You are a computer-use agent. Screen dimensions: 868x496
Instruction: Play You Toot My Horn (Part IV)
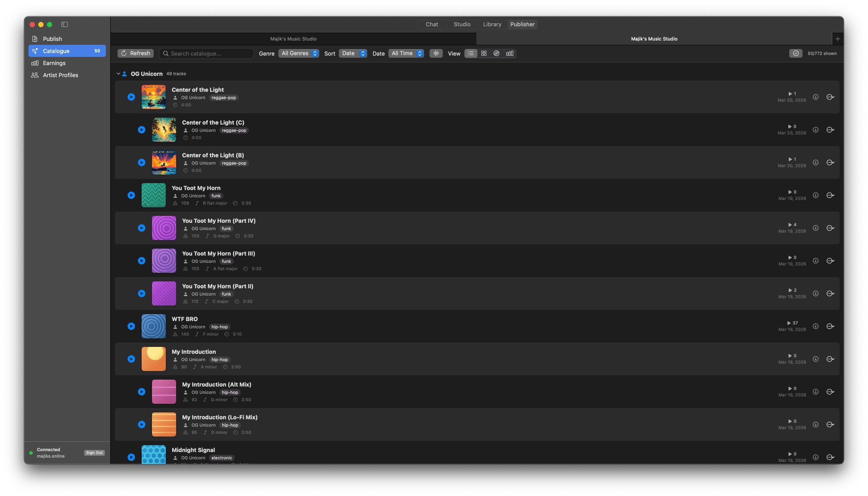[142, 228]
